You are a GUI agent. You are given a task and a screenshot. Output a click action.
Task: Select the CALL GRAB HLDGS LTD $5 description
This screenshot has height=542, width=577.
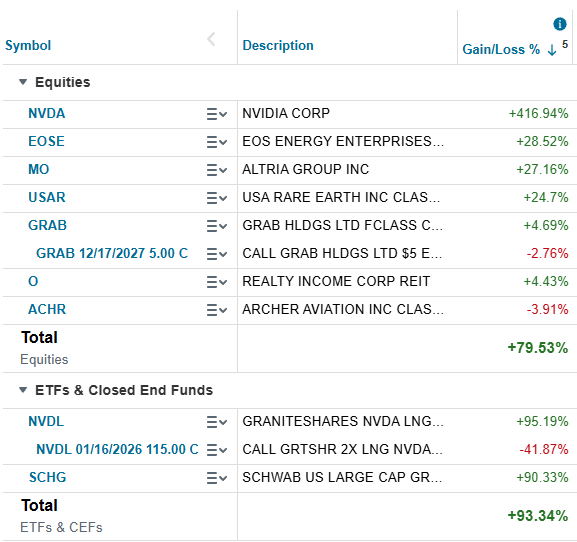point(342,253)
